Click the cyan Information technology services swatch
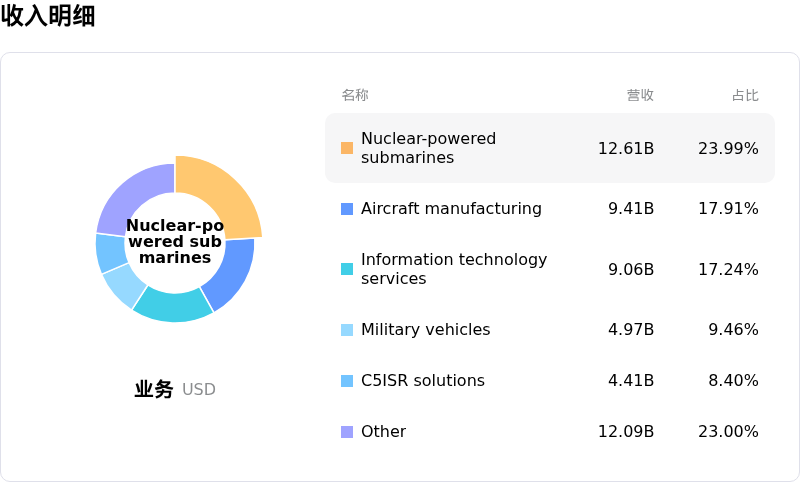Viewport: 800px width, 482px height. pos(347,269)
